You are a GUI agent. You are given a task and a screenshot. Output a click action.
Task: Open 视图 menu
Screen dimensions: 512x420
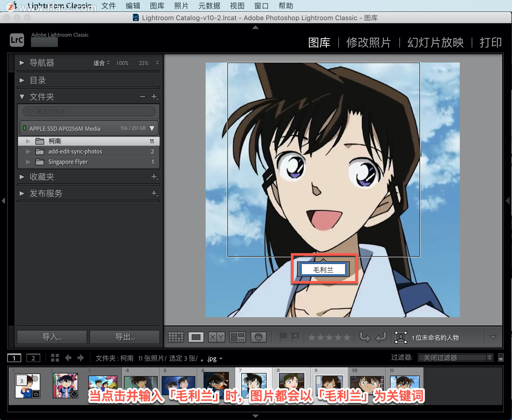click(x=237, y=6)
